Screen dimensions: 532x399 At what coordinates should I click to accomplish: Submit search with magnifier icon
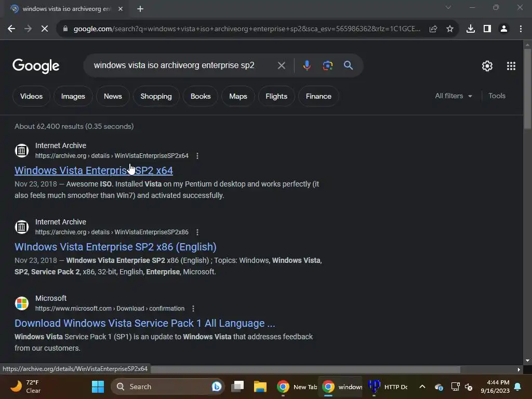point(349,65)
